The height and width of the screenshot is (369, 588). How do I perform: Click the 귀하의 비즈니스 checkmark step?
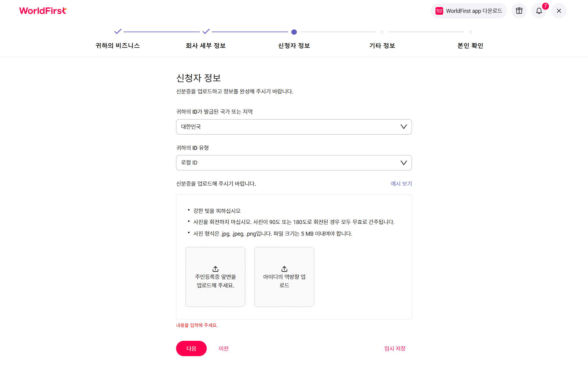pyautogui.click(x=118, y=31)
